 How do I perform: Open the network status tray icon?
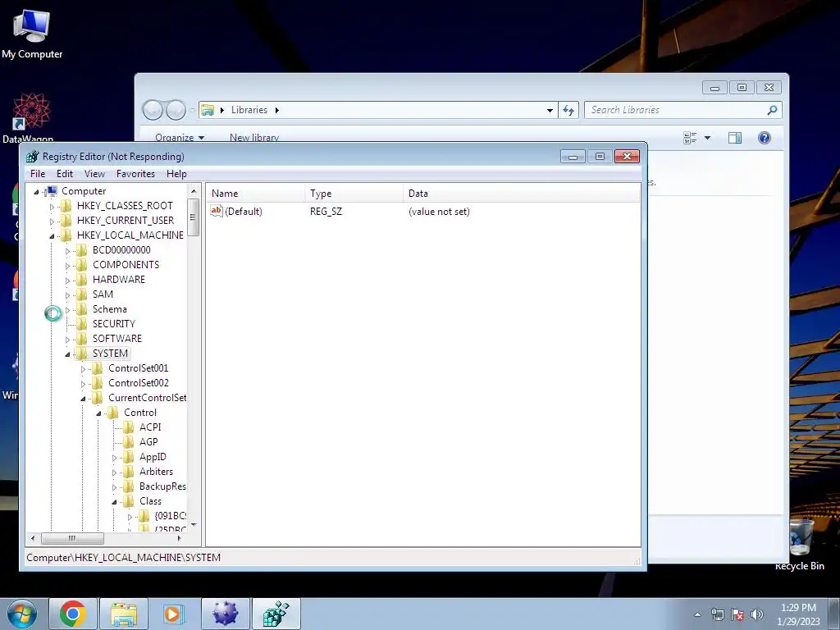[x=717, y=614]
